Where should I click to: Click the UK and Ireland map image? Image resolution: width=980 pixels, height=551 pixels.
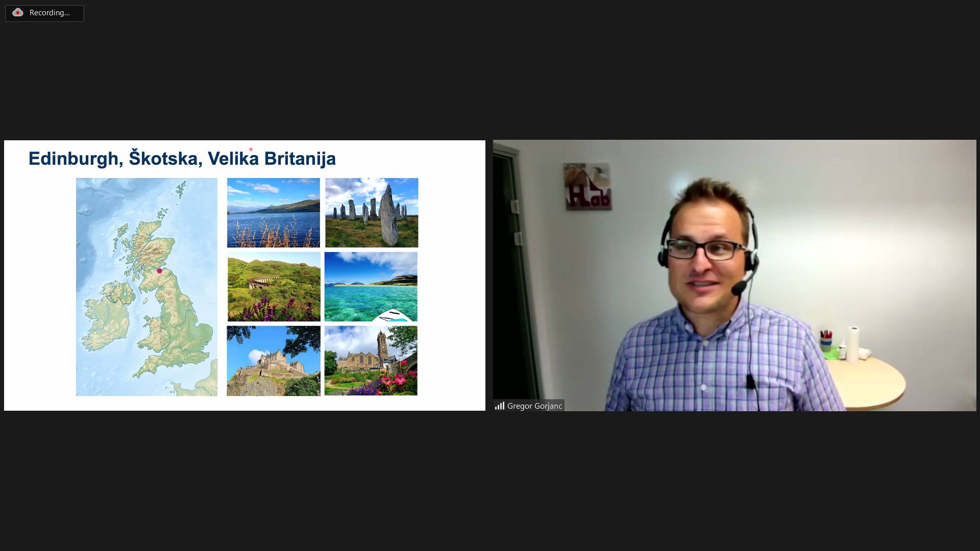146,287
